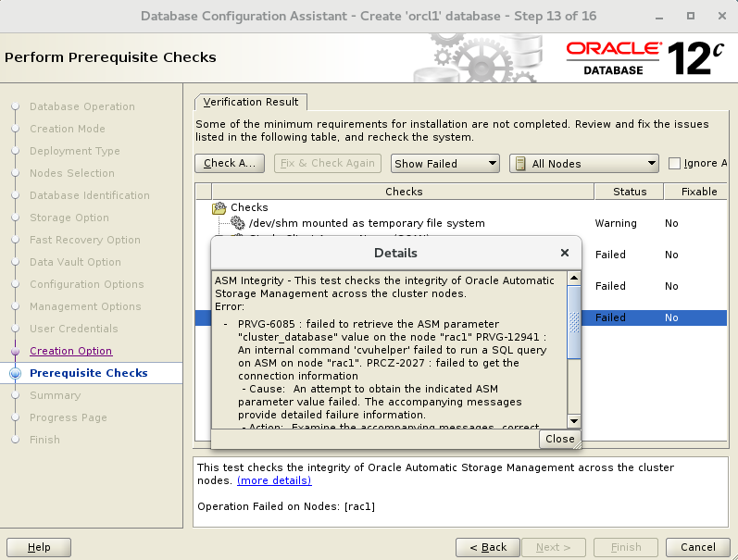Click the Storage Option step

point(69,218)
